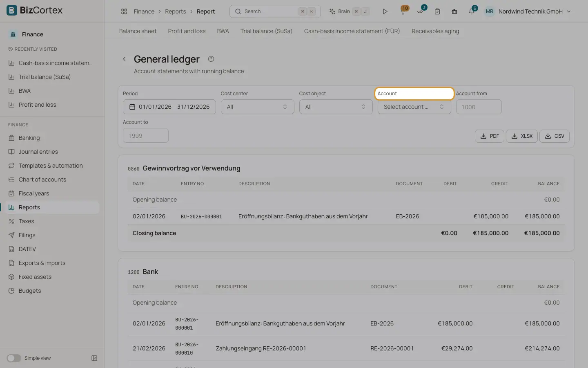Viewport: 588px width, 368px height.
Task: Open the clipboard icon in the top bar
Action: (x=437, y=11)
